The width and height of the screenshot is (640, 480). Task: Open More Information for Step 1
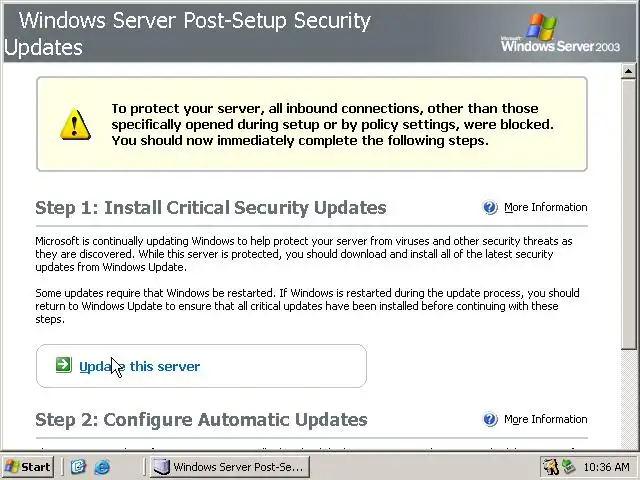pos(545,208)
